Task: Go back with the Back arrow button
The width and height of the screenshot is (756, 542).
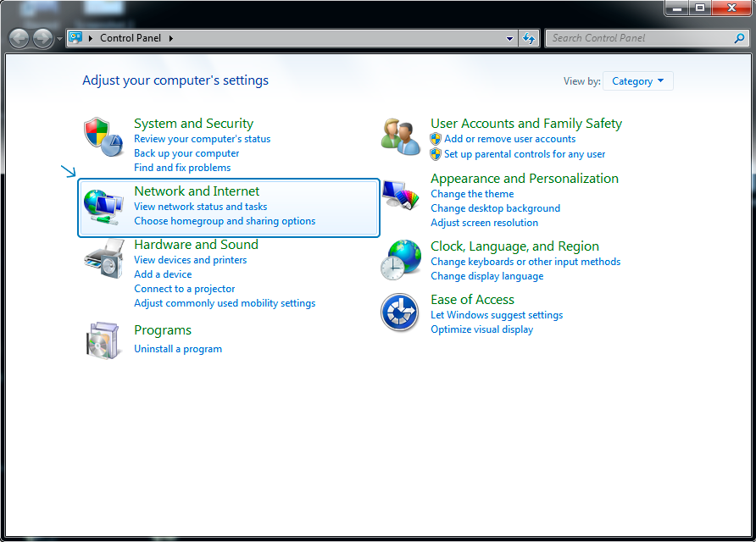Action: click(19, 39)
